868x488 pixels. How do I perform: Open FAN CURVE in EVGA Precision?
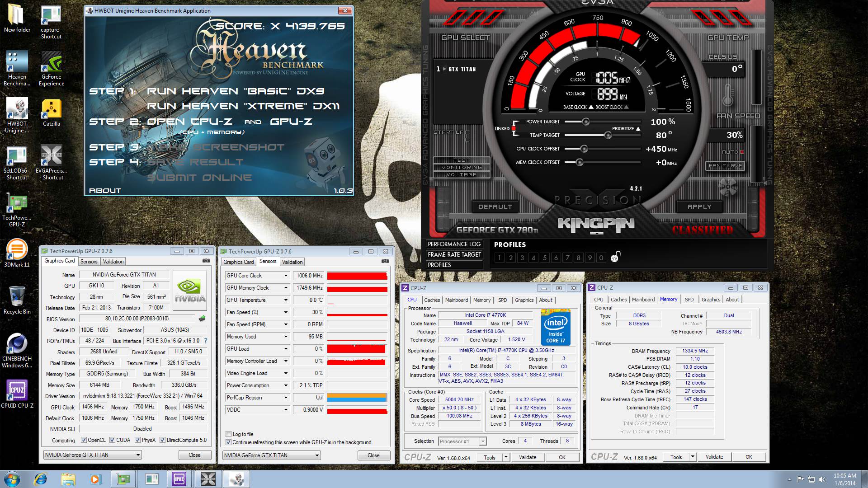[x=725, y=166]
